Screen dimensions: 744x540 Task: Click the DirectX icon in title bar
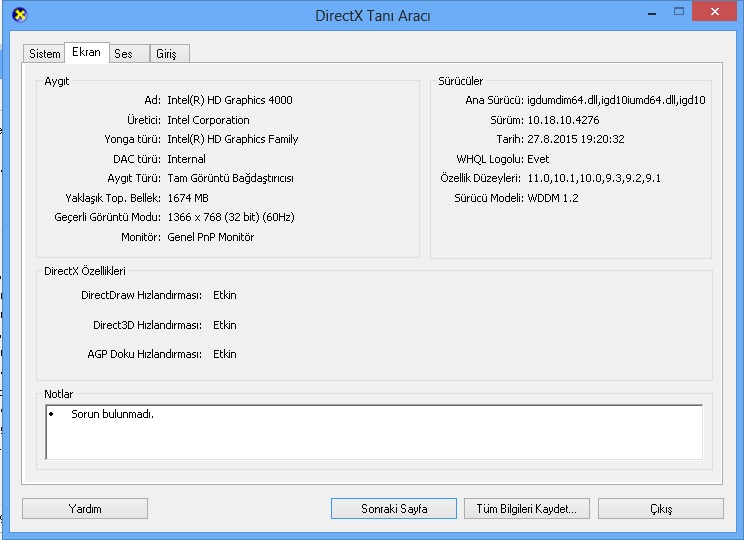pyautogui.click(x=19, y=15)
